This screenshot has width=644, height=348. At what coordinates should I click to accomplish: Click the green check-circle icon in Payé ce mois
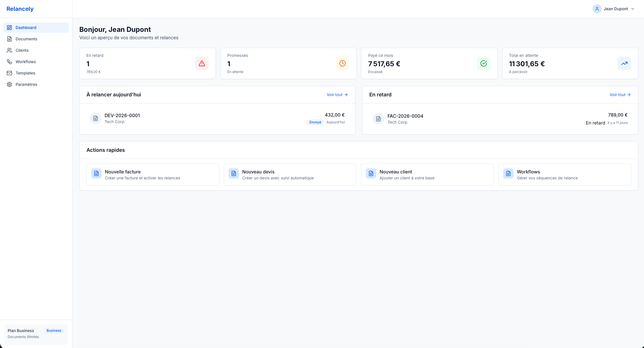coord(483,63)
